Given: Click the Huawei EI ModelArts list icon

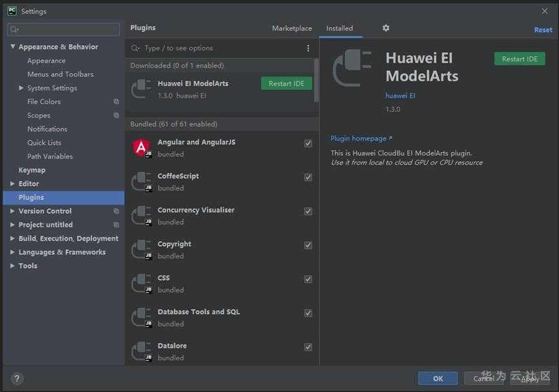Looking at the screenshot, I should 142,89.
